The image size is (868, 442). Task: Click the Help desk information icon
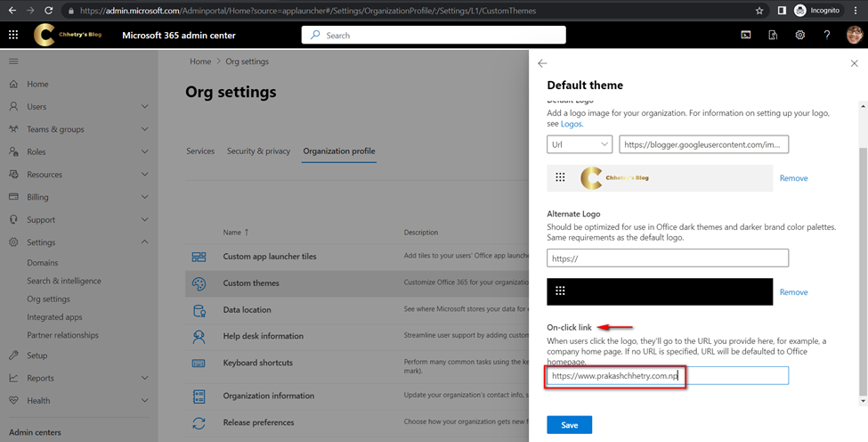(199, 336)
